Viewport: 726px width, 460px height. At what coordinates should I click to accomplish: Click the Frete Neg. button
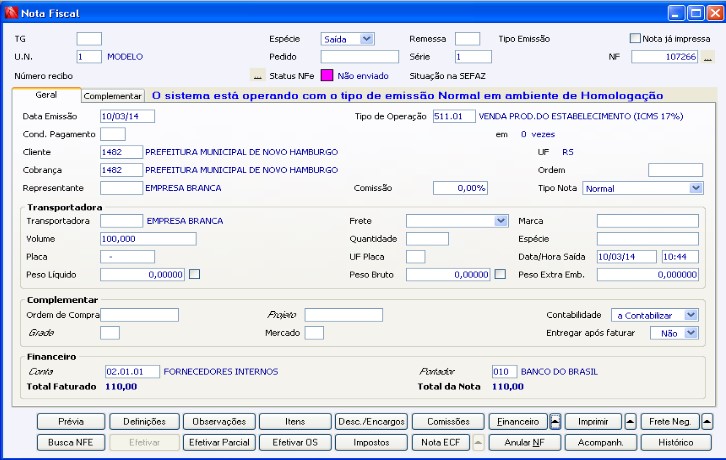670,422
